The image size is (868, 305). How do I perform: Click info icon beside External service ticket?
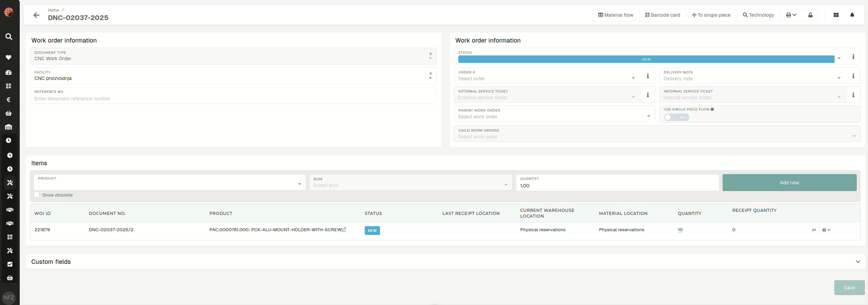coord(648,95)
